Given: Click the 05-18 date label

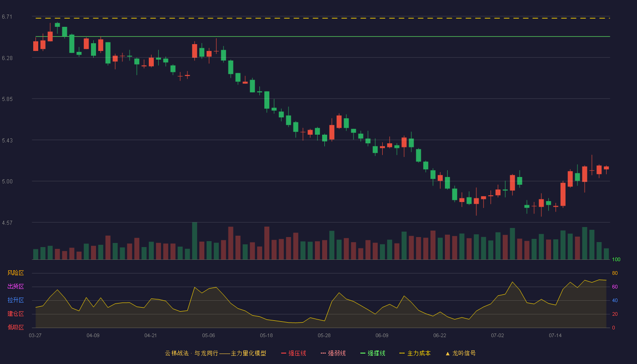Looking at the screenshot, I should (266, 335).
